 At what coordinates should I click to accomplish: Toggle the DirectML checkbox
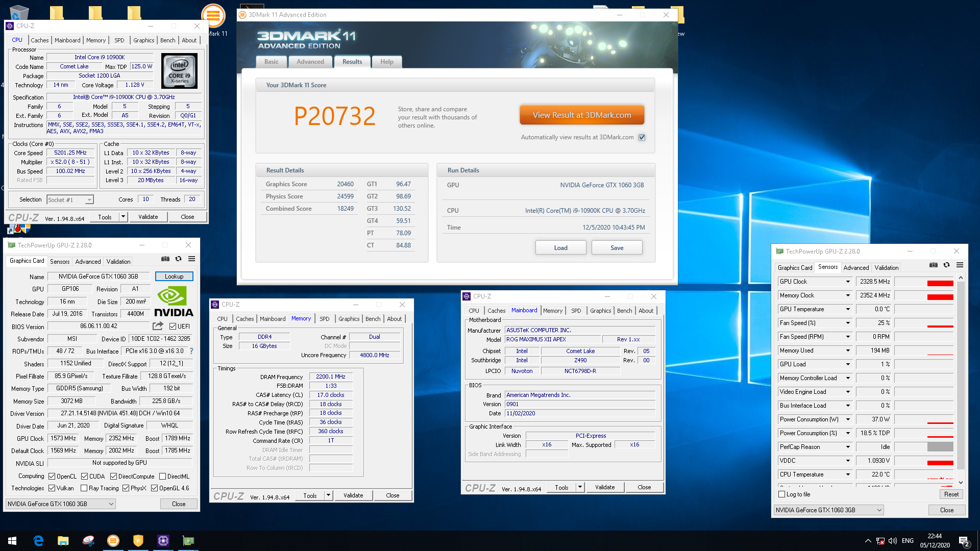[162, 477]
